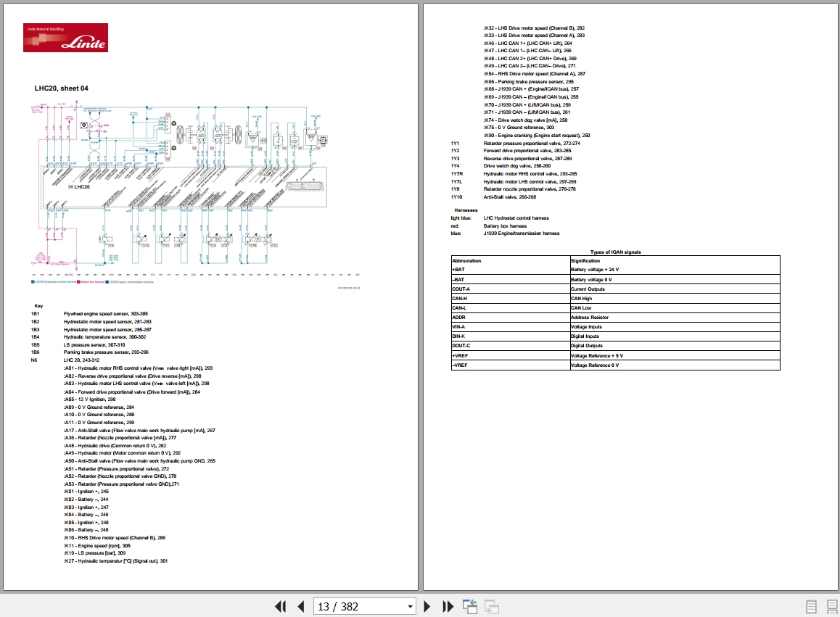The height and width of the screenshot is (617, 840).
Task: Click the 'COUT-A' table cell
Action: 511,289
